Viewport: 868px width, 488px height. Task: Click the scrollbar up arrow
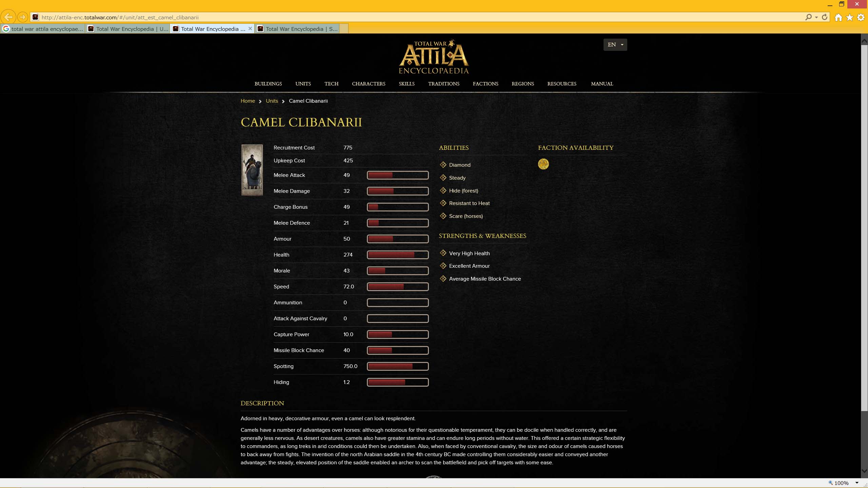(864, 41)
